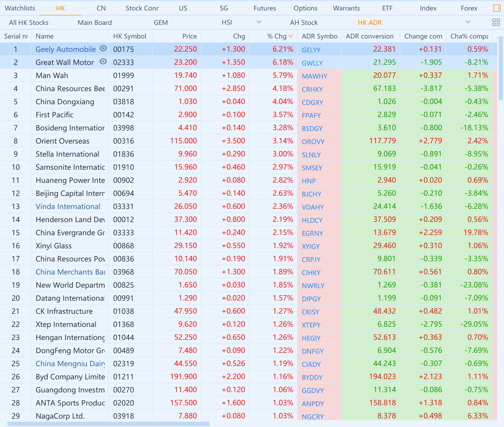Click the HNP ADR symbol
Image resolution: width=504 pixels, height=427 pixels.
[309, 181]
